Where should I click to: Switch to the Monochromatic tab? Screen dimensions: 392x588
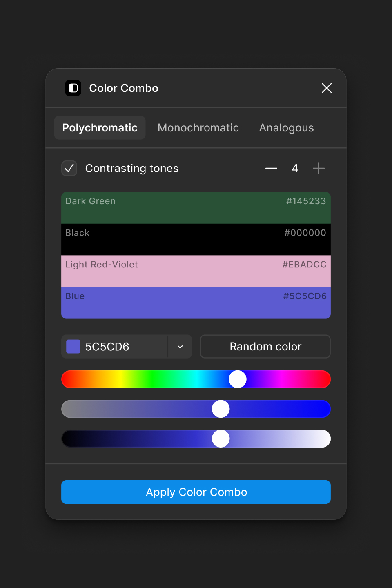tap(198, 127)
